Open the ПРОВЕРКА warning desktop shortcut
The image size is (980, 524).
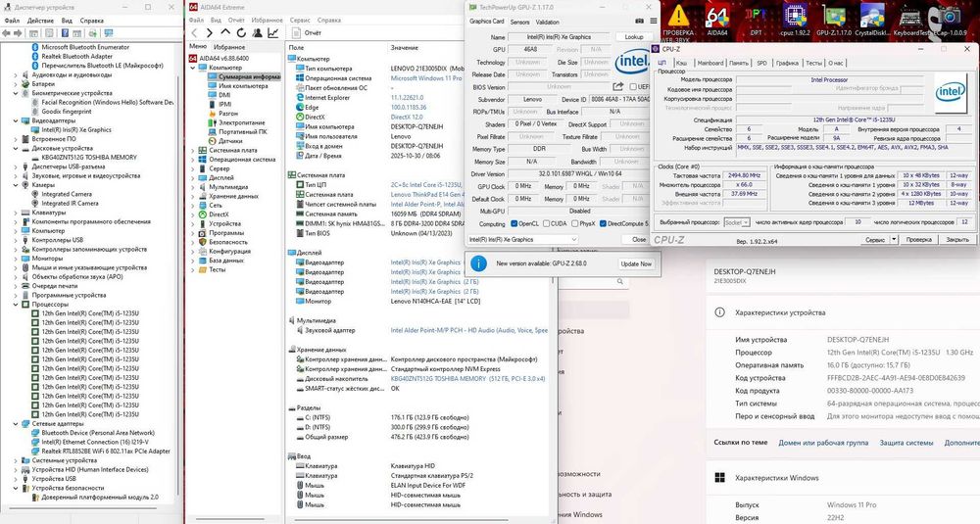click(678, 20)
